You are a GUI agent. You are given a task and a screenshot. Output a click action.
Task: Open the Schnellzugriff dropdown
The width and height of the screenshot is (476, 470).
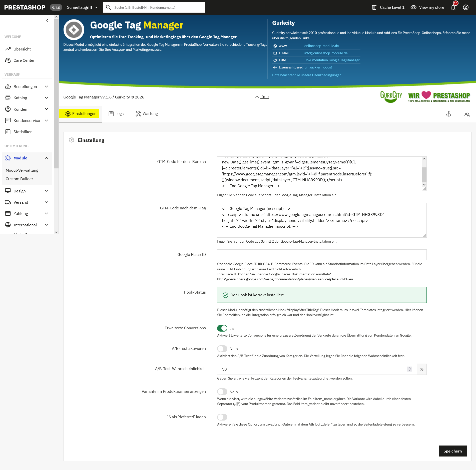82,7
